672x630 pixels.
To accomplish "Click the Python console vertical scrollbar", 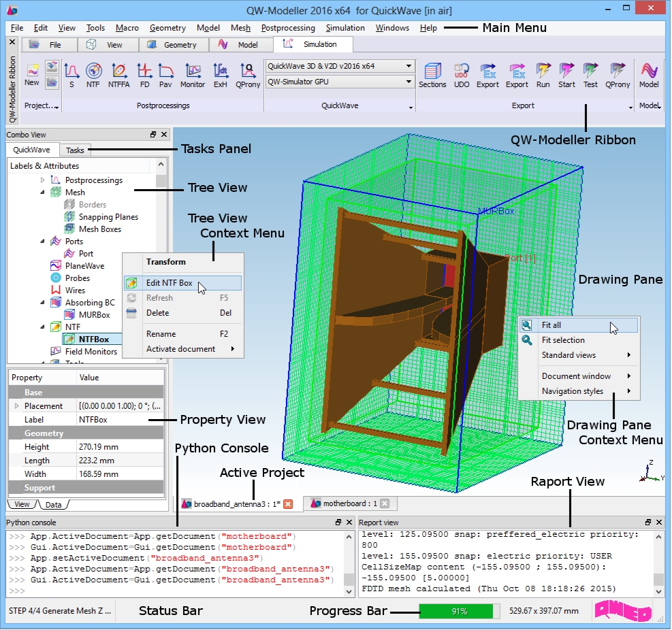I will click(x=349, y=563).
